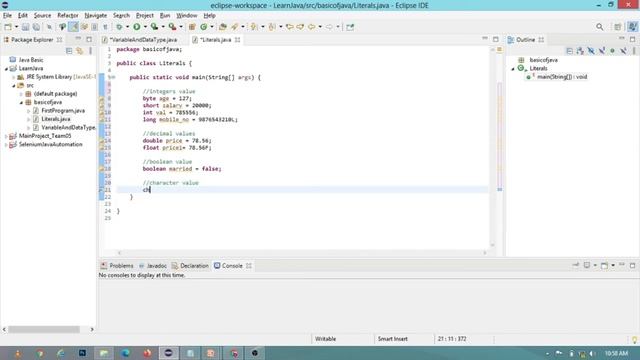Screen dimensions: 640x360
Task: Expand the JRE System Library node
Action: pos(13,77)
